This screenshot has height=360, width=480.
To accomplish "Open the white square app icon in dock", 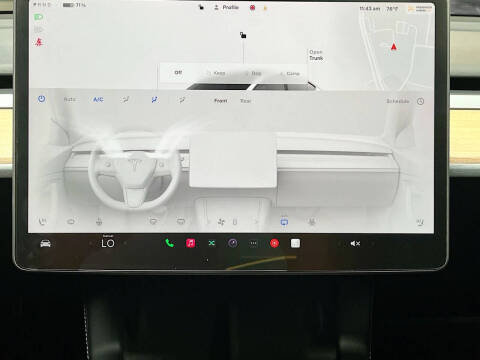I will [295, 243].
